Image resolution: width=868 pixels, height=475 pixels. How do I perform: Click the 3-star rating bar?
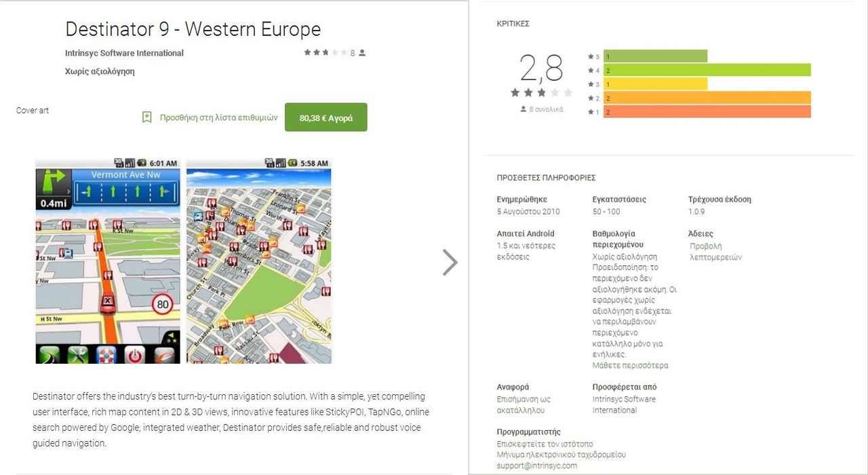point(655,84)
